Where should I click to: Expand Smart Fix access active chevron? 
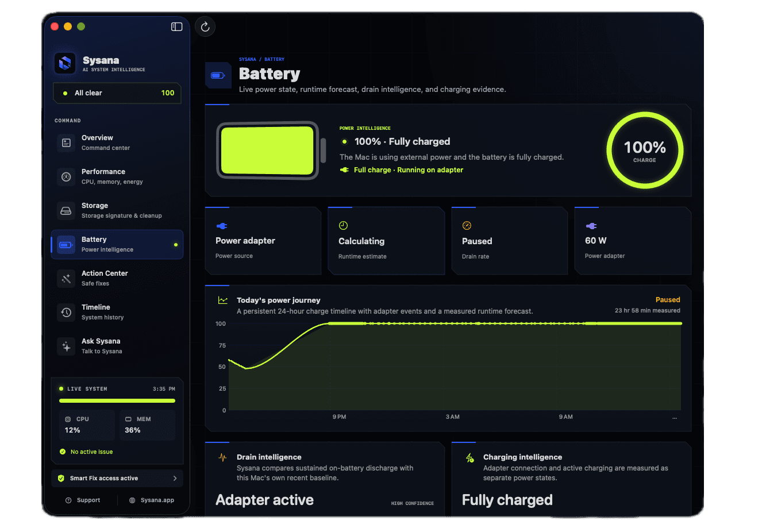click(175, 478)
